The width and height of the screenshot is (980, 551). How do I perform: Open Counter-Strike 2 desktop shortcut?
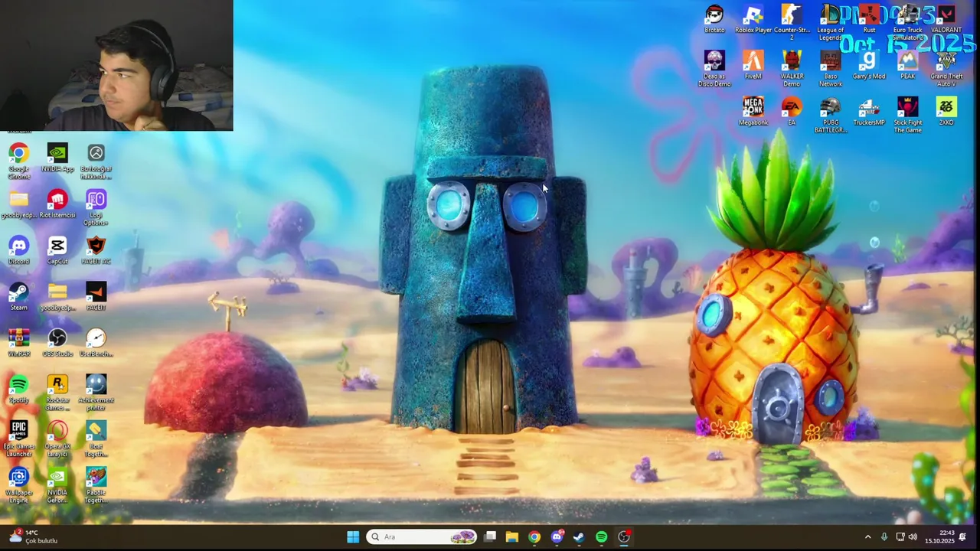tap(792, 22)
